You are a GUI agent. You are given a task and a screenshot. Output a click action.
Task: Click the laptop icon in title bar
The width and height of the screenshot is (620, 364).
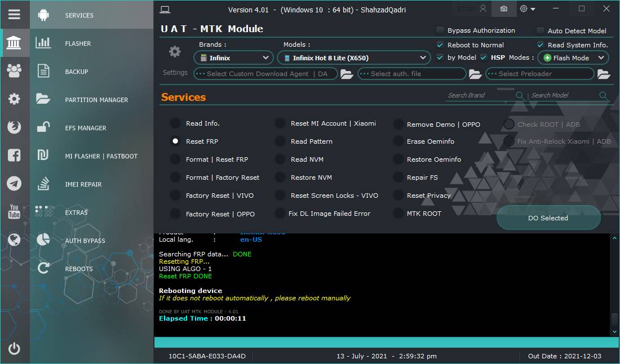[165, 10]
